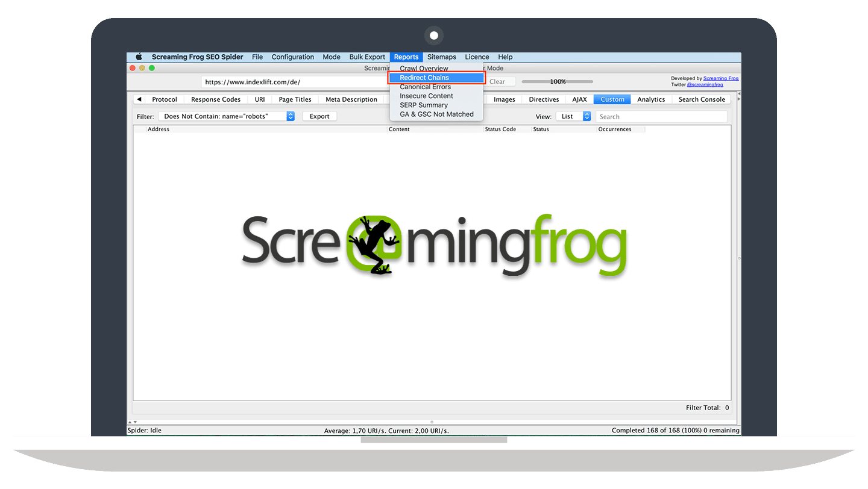Click the Search input field
Screen dimensions: 868x489
(x=661, y=117)
